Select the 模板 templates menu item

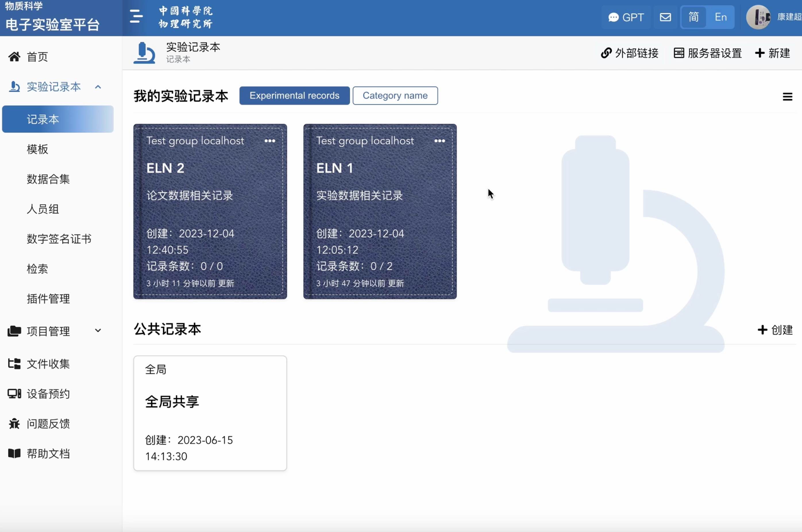[x=37, y=149]
